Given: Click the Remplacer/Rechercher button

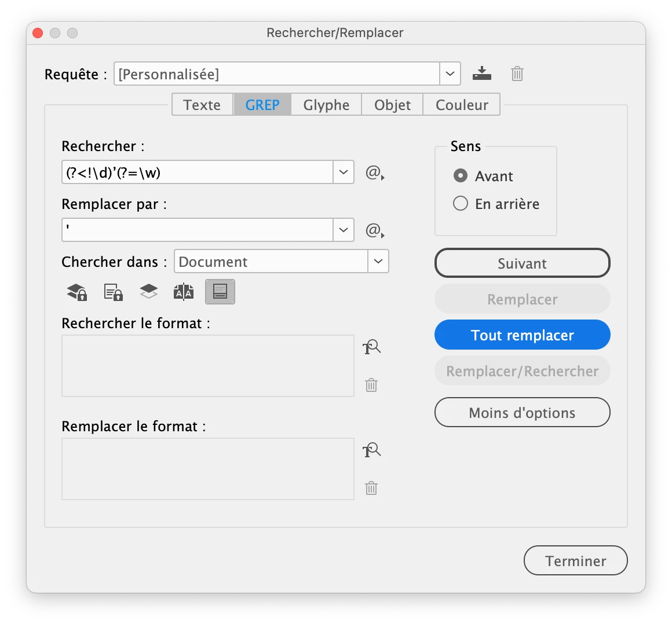Looking at the screenshot, I should pyautogui.click(x=522, y=371).
